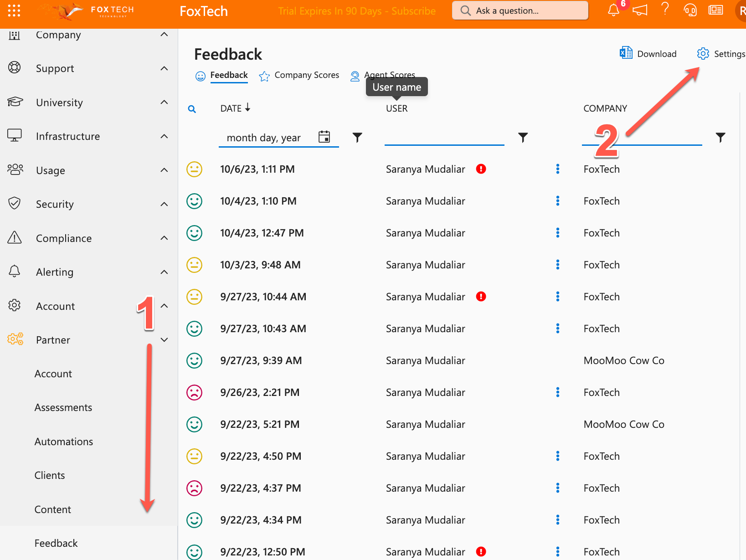This screenshot has width=746, height=560.
Task: Open row options for 10/6/23 1:11 PM feedback
Action: pyautogui.click(x=557, y=169)
